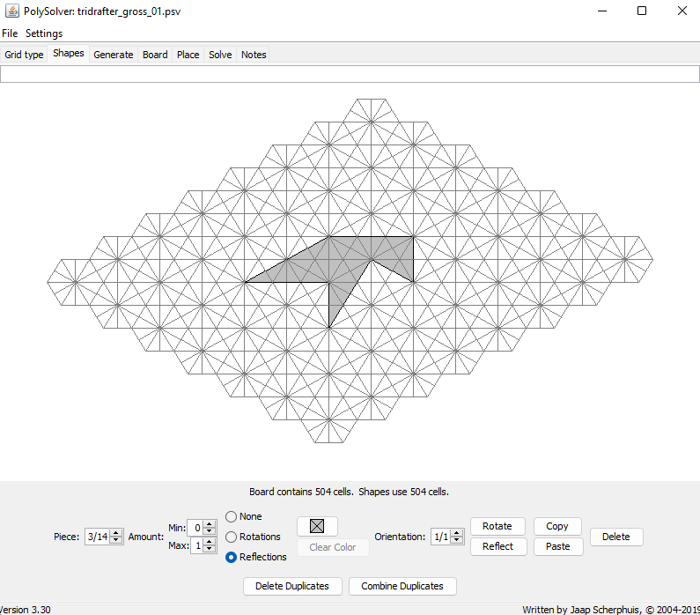Decrease the Orientation spinner
The width and height of the screenshot is (700, 615).
click(456, 540)
